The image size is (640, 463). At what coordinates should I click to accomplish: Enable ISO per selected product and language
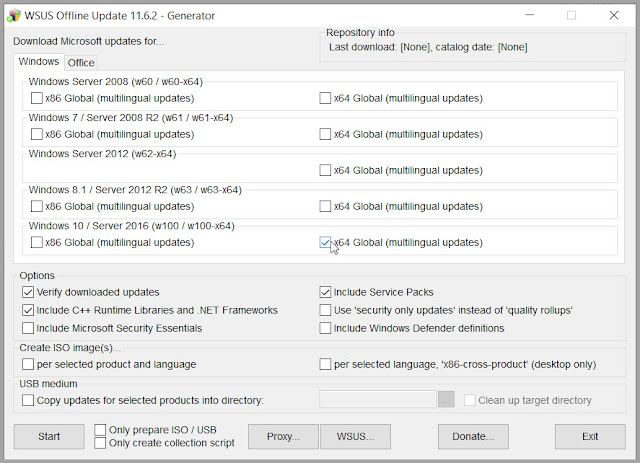coord(28,364)
